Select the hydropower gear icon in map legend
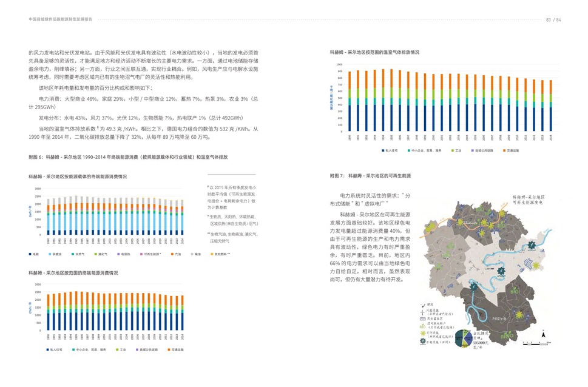588x387 pixels. [x=423, y=342]
